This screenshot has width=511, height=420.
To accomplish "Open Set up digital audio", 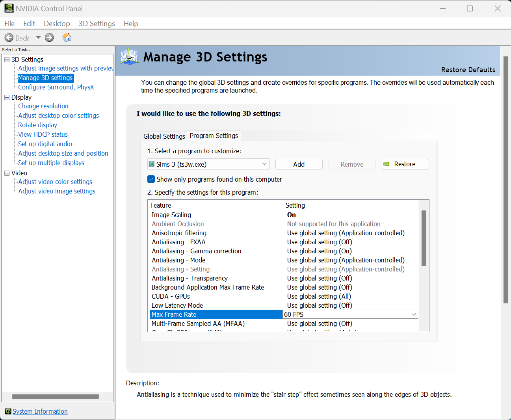I will pos(45,144).
